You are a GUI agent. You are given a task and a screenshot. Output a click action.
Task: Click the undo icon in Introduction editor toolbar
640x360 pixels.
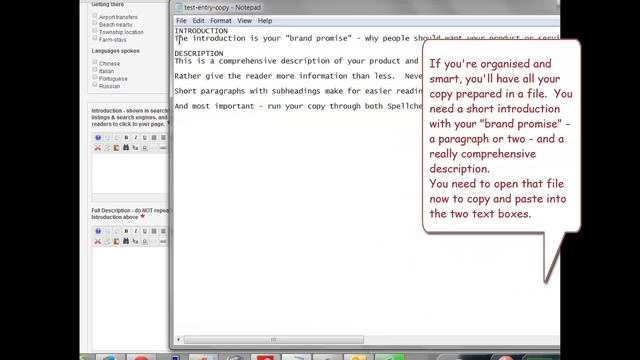[107, 138]
